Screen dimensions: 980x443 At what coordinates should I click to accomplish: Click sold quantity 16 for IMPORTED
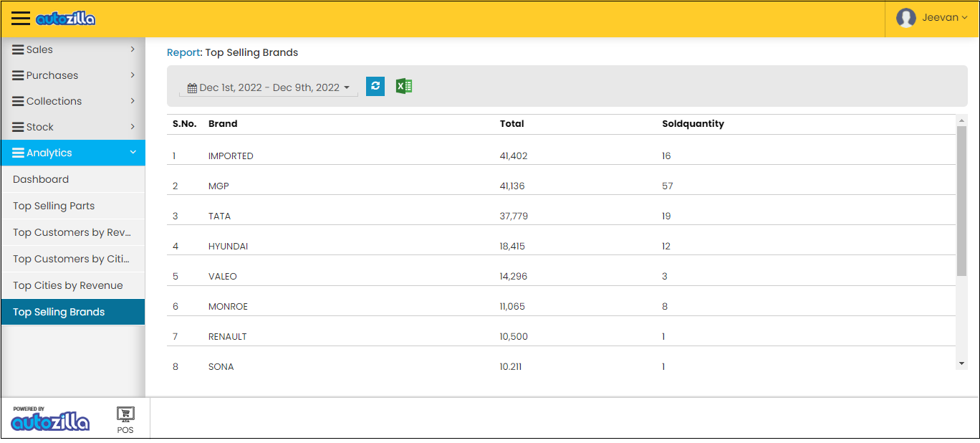[666, 156]
